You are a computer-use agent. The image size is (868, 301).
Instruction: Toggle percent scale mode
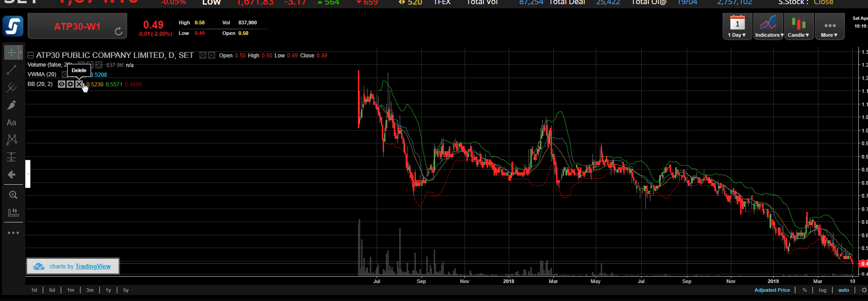coord(805,290)
